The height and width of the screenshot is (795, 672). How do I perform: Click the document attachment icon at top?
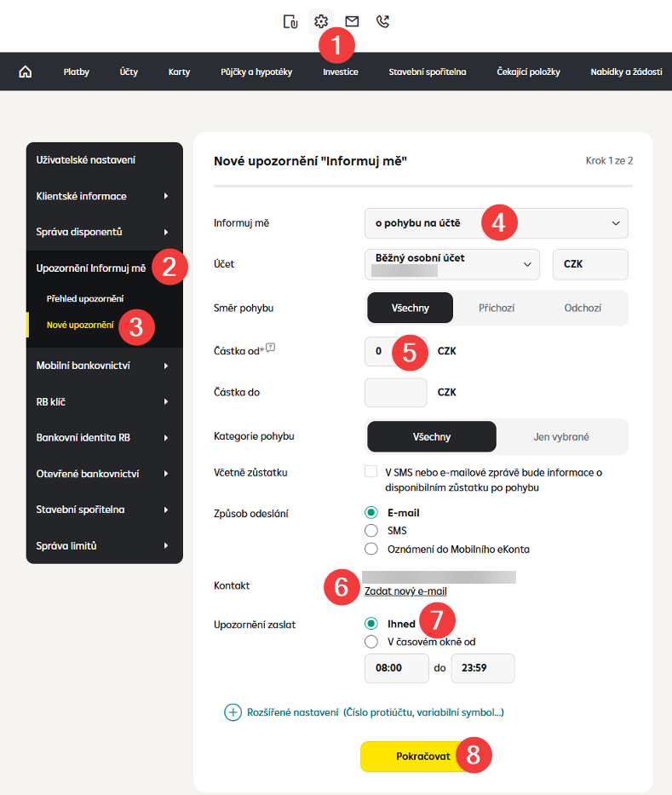[290, 21]
